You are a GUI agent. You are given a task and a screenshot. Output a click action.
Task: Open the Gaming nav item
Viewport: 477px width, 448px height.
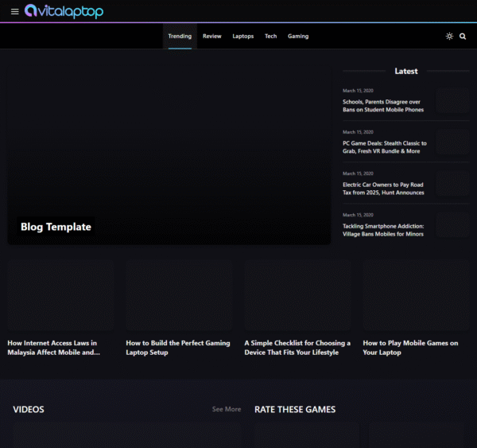[298, 37]
